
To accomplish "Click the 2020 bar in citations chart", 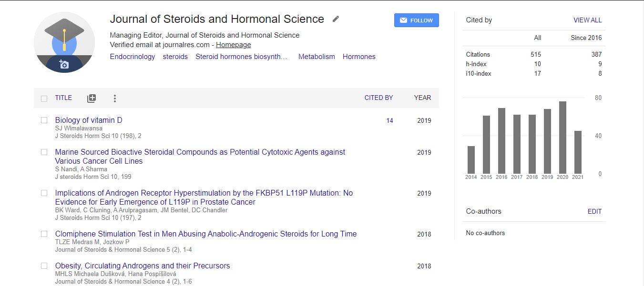I will [x=562, y=138].
